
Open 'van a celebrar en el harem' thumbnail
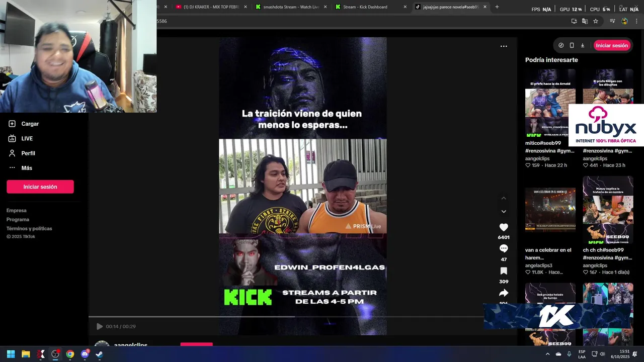click(550, 210)
